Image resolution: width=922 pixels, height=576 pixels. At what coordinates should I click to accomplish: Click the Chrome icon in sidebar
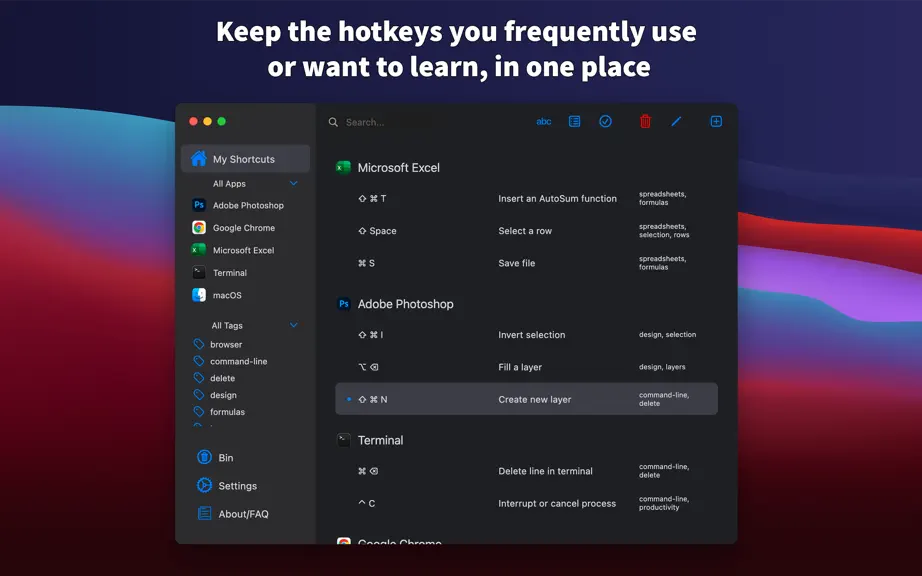click(199, 227)
